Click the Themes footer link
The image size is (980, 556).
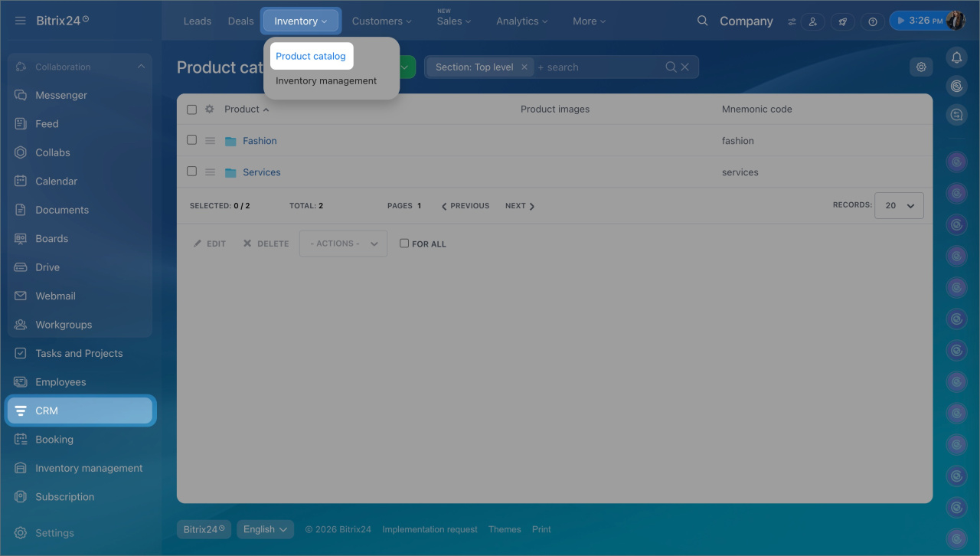coord(505,529)
